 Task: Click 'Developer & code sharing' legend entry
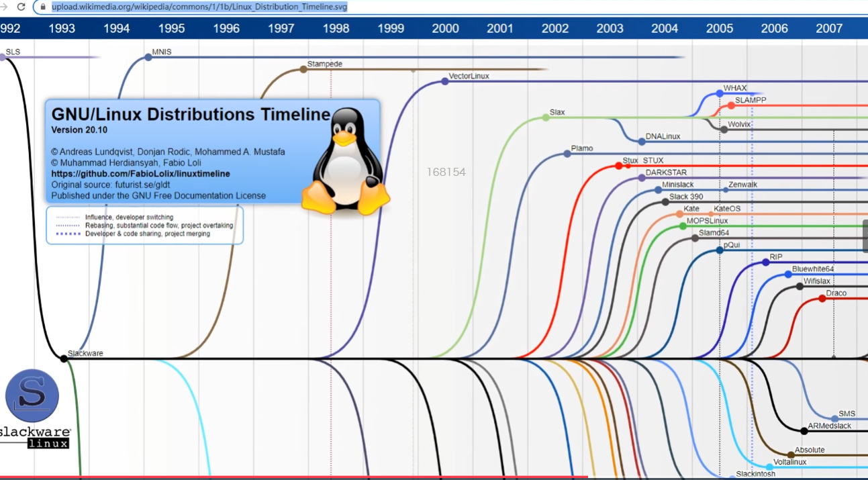147,234
